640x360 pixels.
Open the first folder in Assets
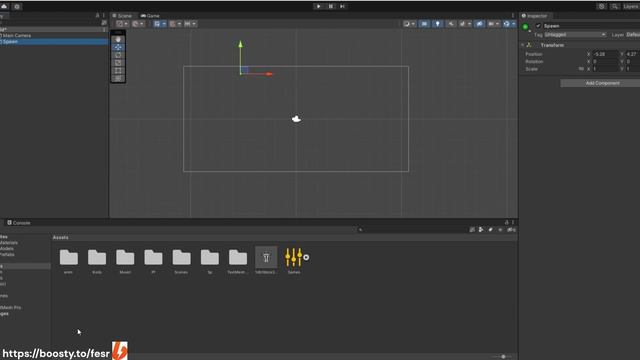[x=69, y=258]
